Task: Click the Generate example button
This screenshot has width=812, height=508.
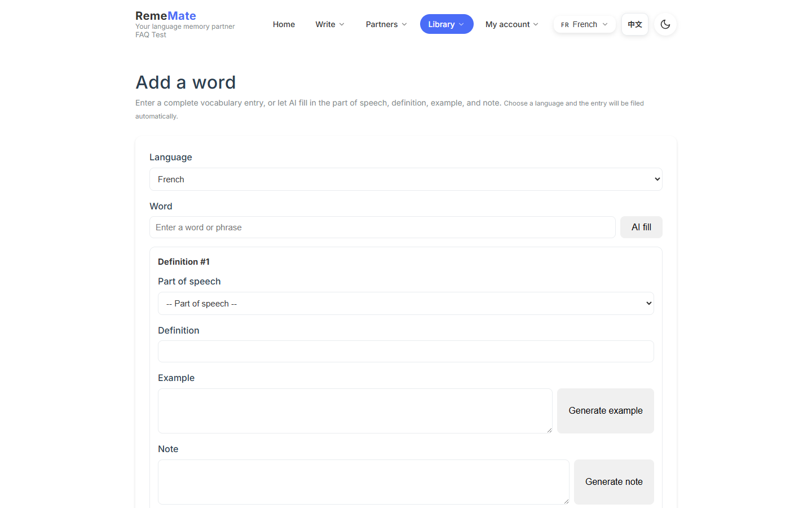Action: coord(606,411)
